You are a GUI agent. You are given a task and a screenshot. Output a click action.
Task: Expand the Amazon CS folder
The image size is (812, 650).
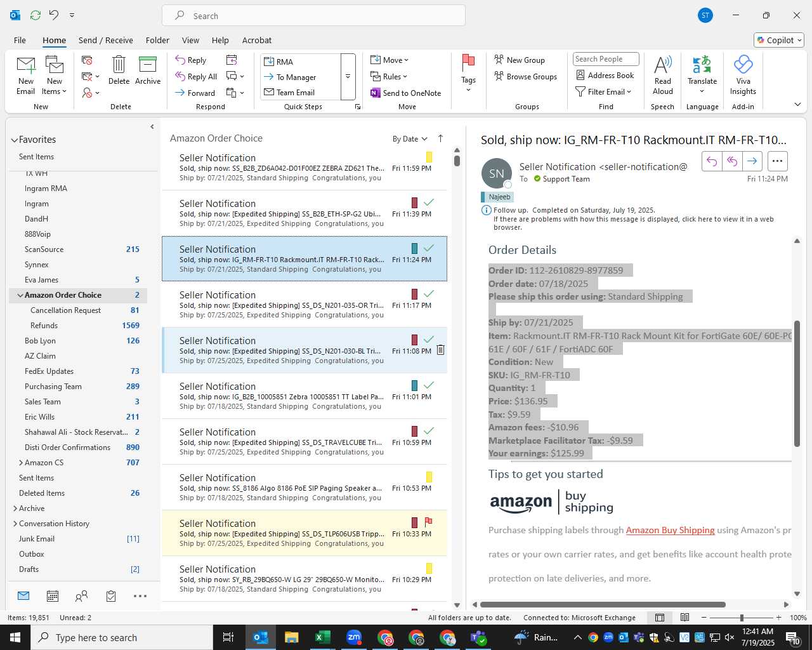pos(21,463)
